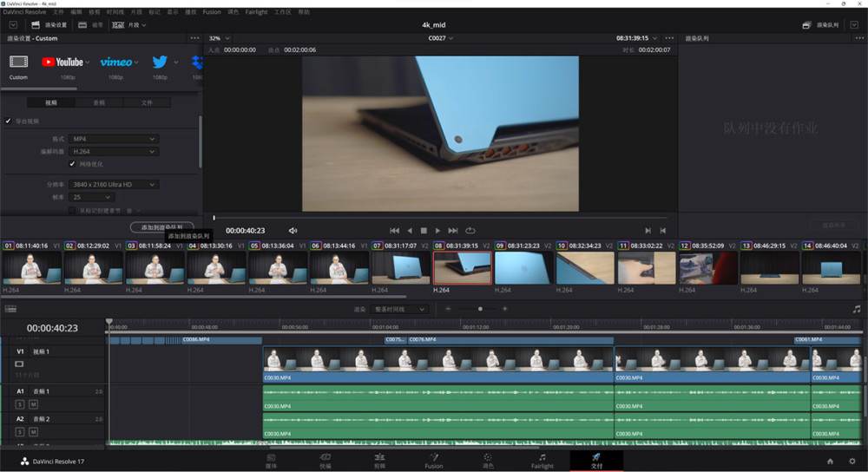Open the music note audio panel icon
Image resolution: width=868 pixels, height=472 pixels.
[x=857, y=310]
